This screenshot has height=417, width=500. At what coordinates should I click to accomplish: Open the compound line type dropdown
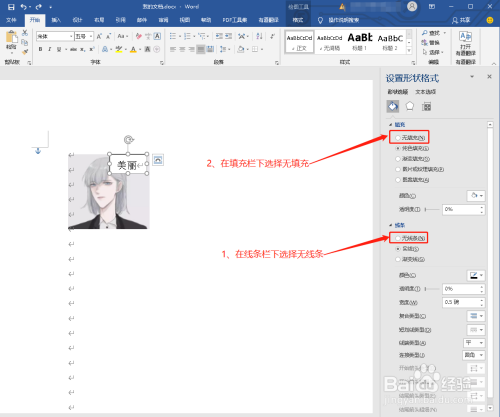pos(476,316)
